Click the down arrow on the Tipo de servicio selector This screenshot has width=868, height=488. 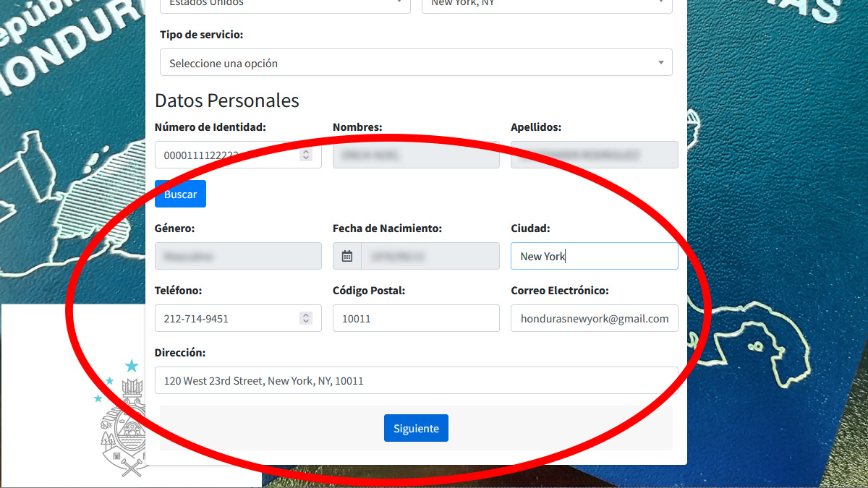[660, 62]
